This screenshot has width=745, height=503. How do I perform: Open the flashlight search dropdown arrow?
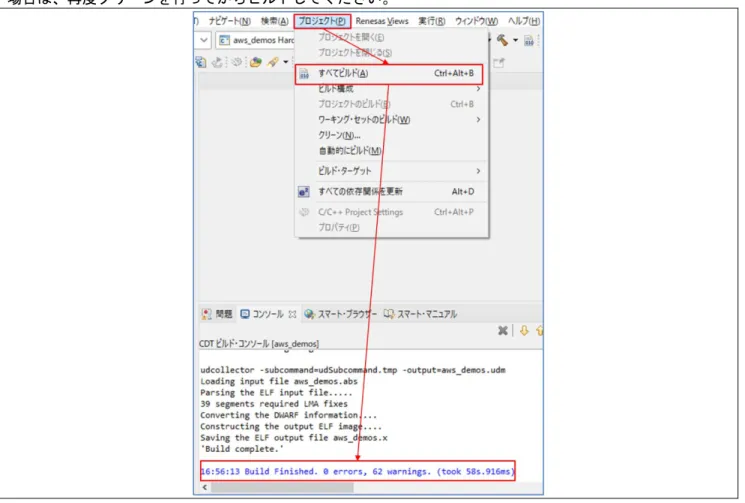pyautogui.click(x=286, y=62)
